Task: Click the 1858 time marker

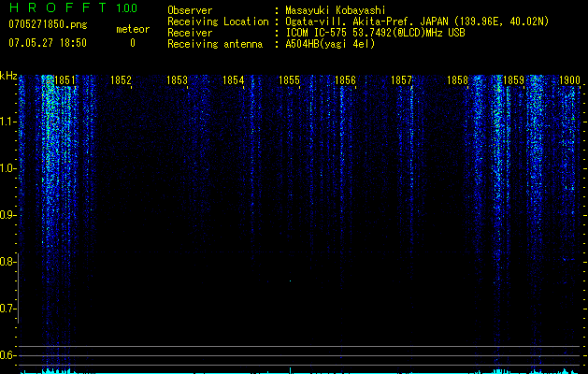Action: (x=457, y=80)
